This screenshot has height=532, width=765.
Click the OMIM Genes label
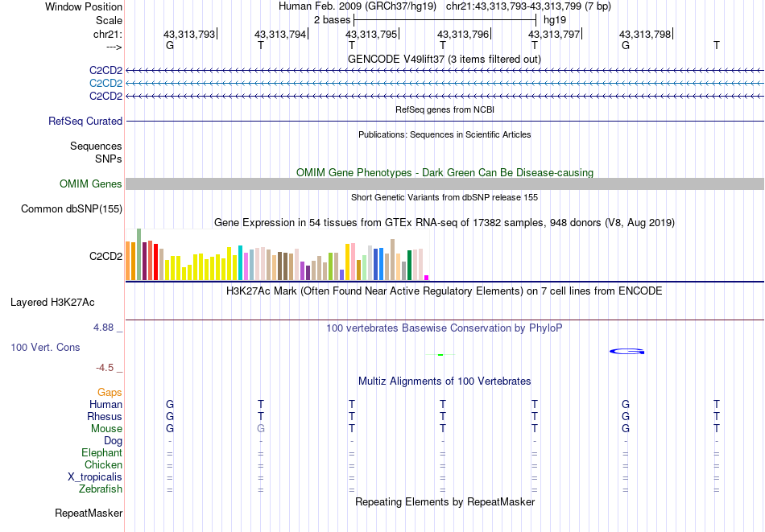click(91, 184)
